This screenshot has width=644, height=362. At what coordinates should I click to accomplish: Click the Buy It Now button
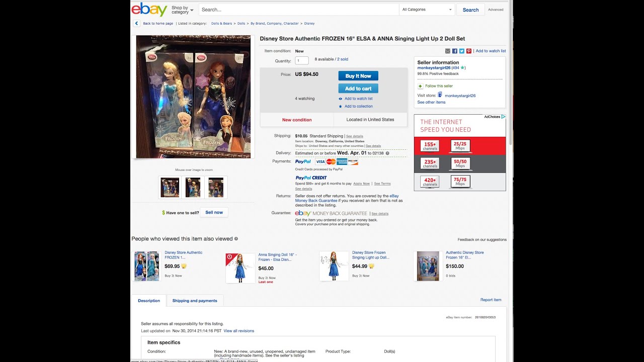point(358,76)
